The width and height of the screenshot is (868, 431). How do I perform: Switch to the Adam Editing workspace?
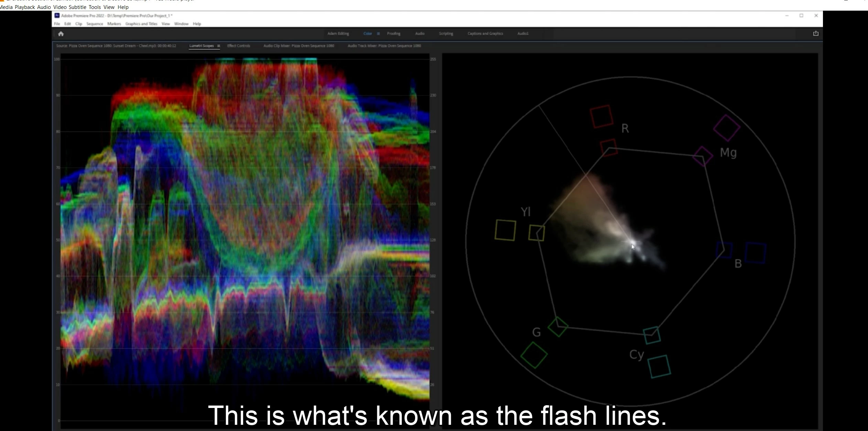338,34
